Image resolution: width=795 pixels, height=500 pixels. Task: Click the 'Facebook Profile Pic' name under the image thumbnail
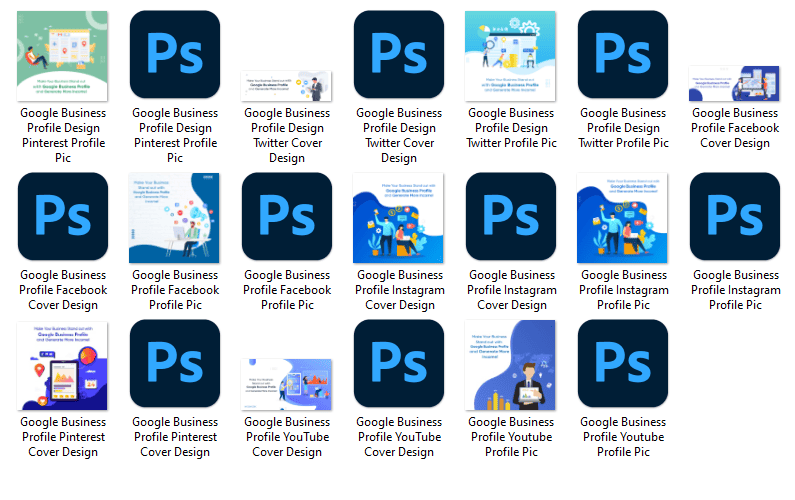175,290
